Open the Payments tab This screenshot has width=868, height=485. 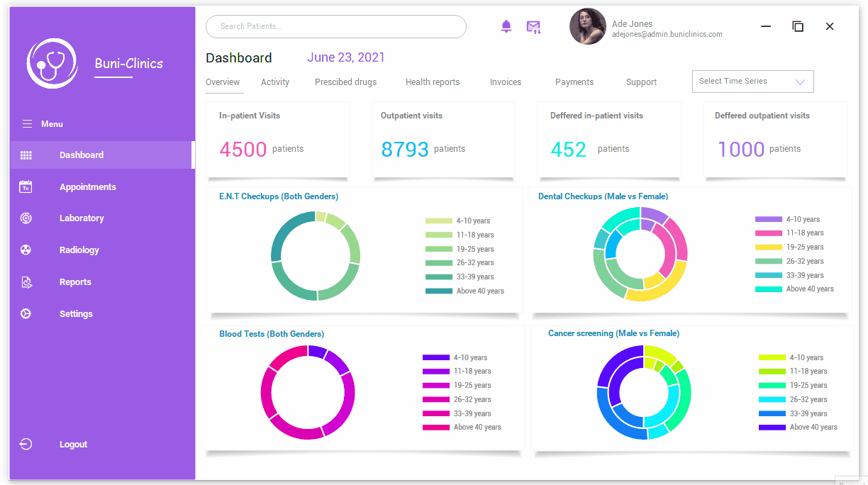[574, 82]
